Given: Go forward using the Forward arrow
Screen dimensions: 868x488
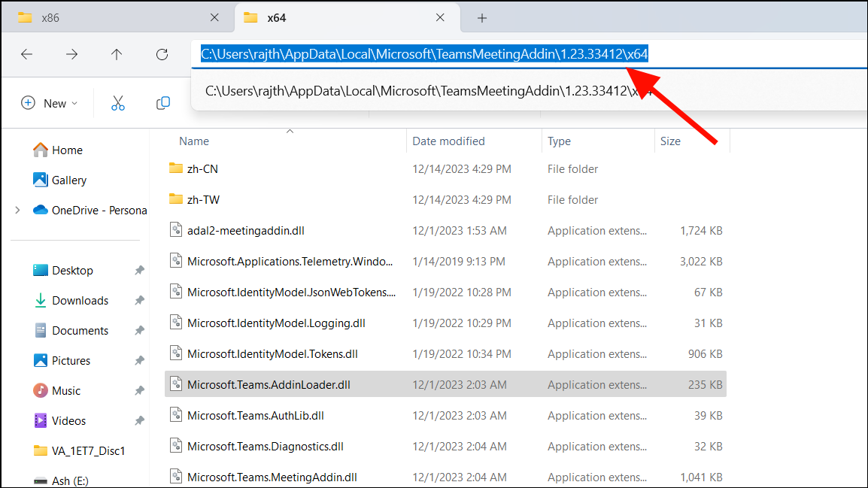Looking at the screenshot, I should pyautogui.click(x=72, y=54).
